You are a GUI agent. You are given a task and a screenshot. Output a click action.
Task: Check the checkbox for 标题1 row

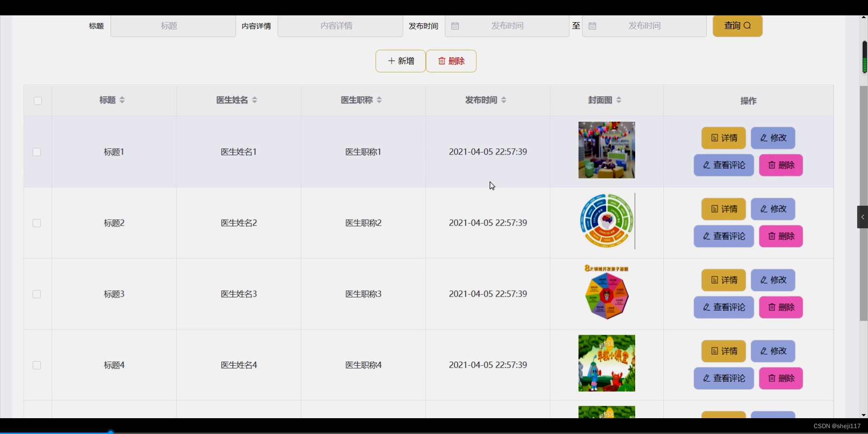37,152
